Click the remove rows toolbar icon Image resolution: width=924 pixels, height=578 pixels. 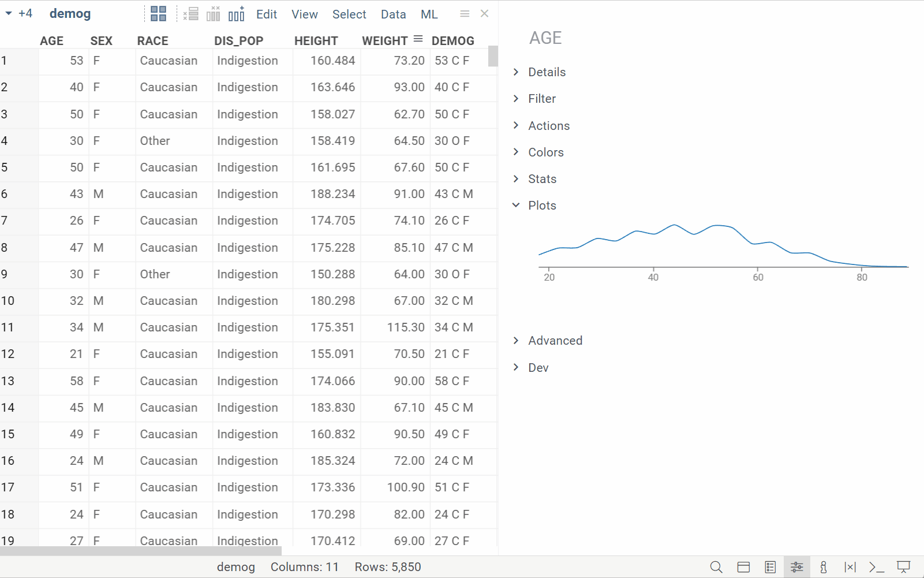(190, 14)
